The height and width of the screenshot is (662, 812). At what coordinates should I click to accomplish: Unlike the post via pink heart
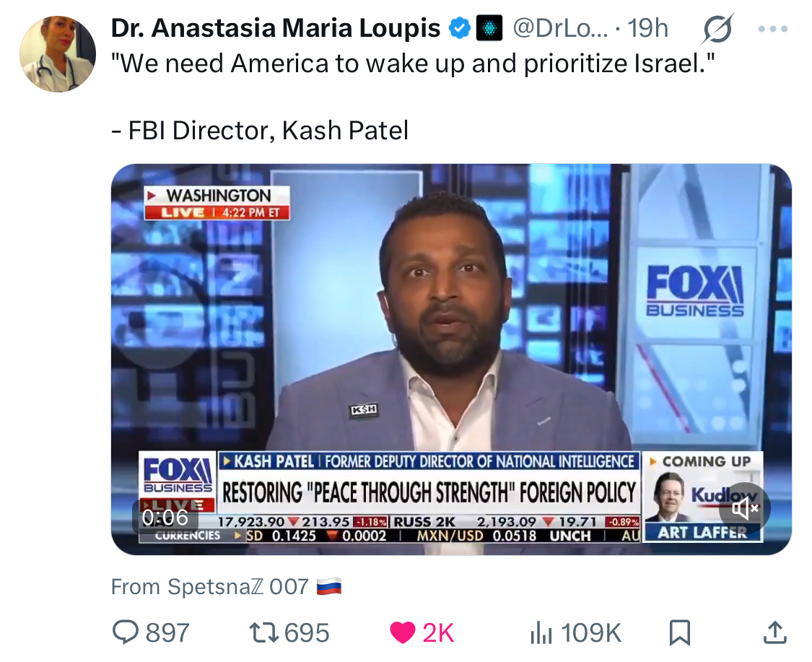click(402, 632)
